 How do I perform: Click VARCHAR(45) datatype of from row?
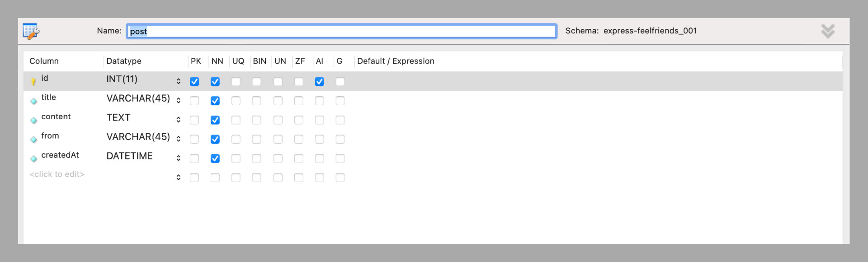[x=138, y=137]
